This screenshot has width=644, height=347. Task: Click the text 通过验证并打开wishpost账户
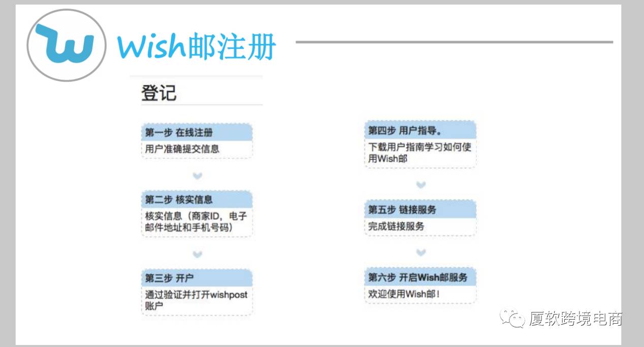point(196,300)
